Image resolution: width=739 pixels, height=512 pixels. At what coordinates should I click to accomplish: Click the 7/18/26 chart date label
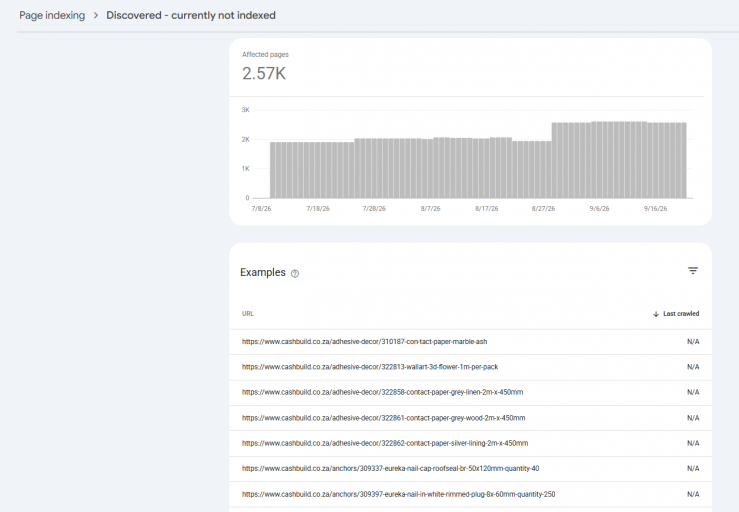318,208
